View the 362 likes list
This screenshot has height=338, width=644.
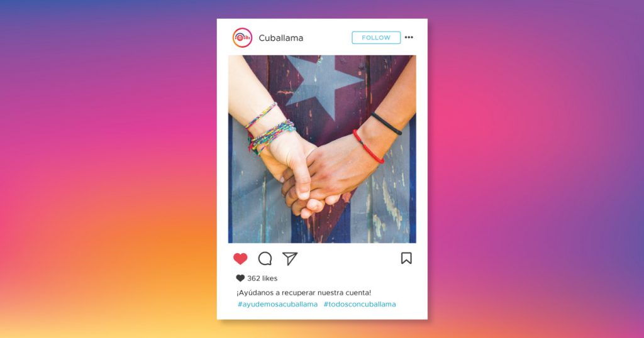pyautogui.click(x=262, y=278)
